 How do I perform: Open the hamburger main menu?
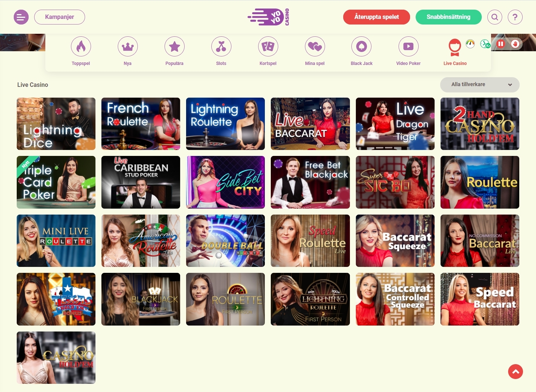point(21,17)
